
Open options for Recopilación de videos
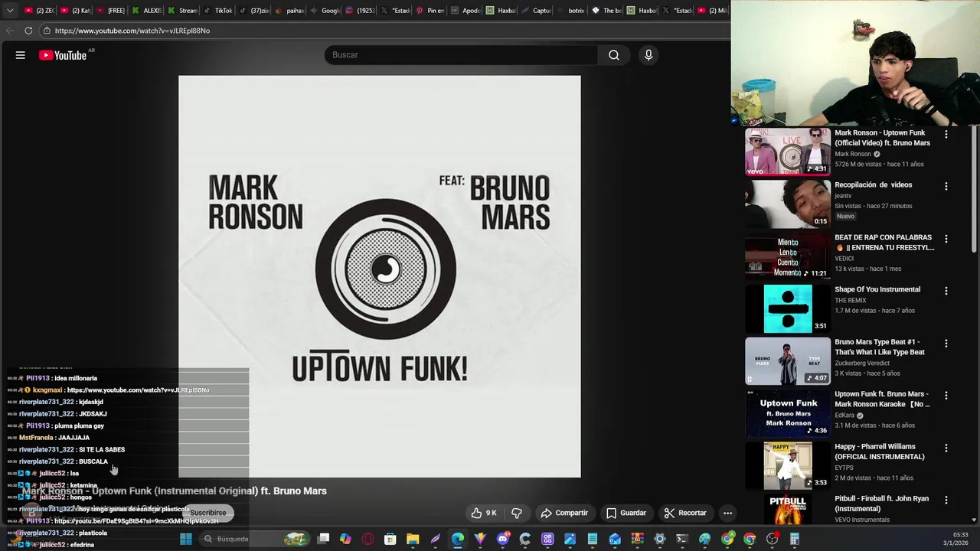click(946, 186)
